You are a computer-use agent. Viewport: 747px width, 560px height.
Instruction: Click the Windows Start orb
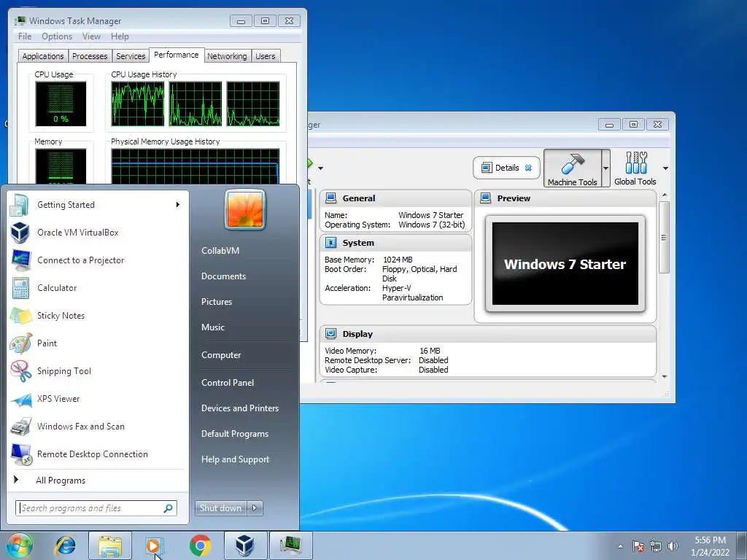[20, 545]
